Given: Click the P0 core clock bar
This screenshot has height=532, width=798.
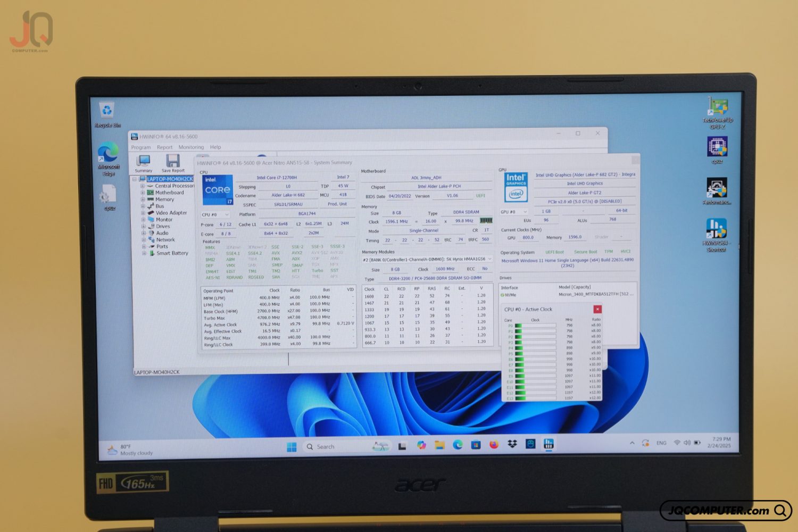Looking at the screenshot, I should pos(536,326).
